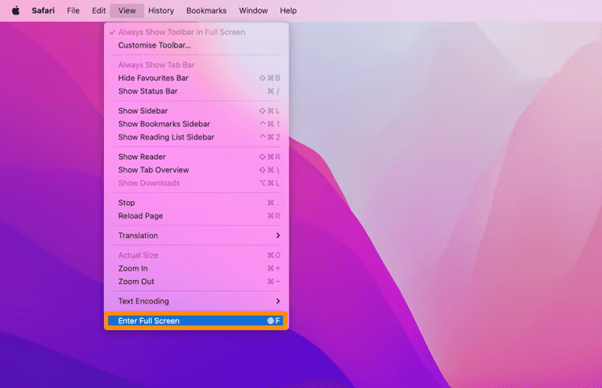Open the Safari application menu
This screenshot has height=388, width=602.
pyautogui.click(x=43, y=11)
